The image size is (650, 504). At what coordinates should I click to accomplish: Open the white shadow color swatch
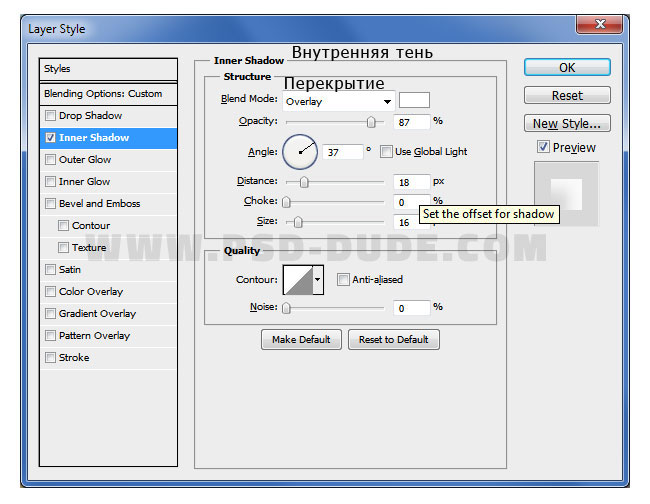(414, 100)
